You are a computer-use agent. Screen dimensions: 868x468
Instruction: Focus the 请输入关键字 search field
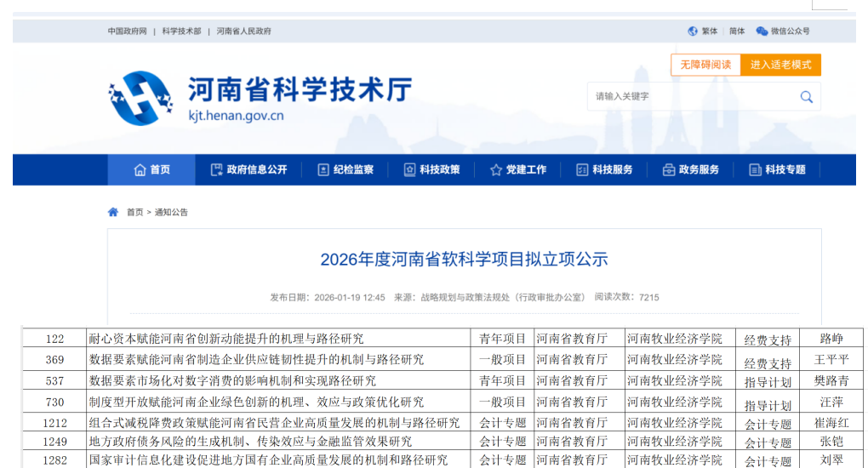pos(689,97)
